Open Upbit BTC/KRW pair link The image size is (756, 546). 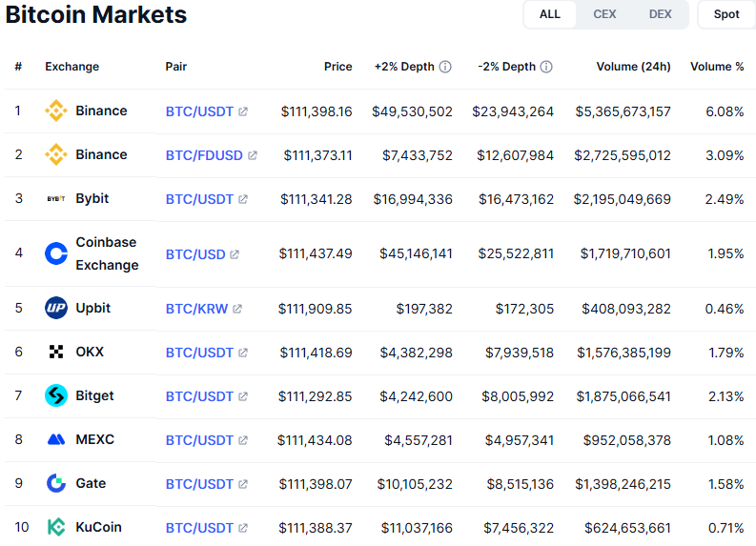click(x=196, y=309)
